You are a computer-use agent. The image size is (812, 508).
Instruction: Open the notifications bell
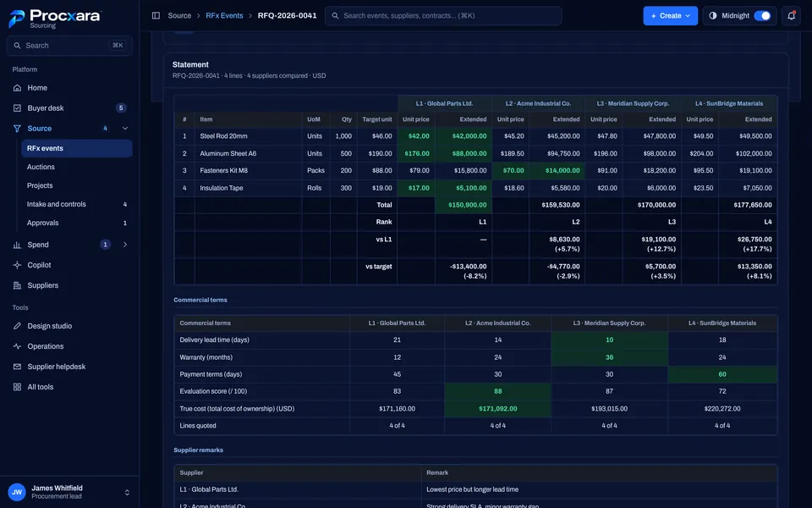click(x=792, y=15)
